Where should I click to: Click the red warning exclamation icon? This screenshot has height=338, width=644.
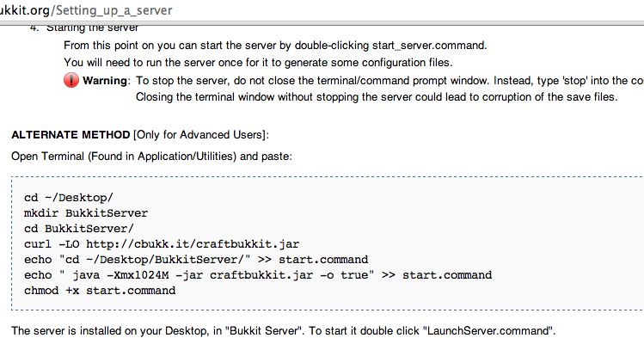(x=71, y=80)
